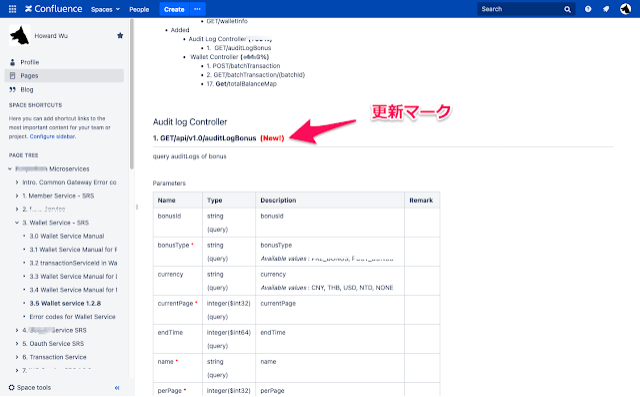This screenshot has height=397, width=640.
Task: Expand the 1. Member Service - SRS node
Action: [x=17, y=196]
